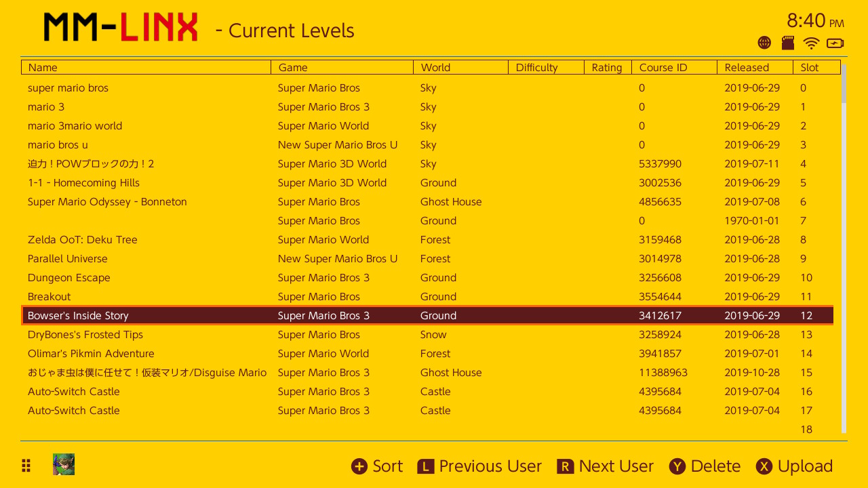Select highlighted 'Bowser's Inside Story' row

pos(428,315)
